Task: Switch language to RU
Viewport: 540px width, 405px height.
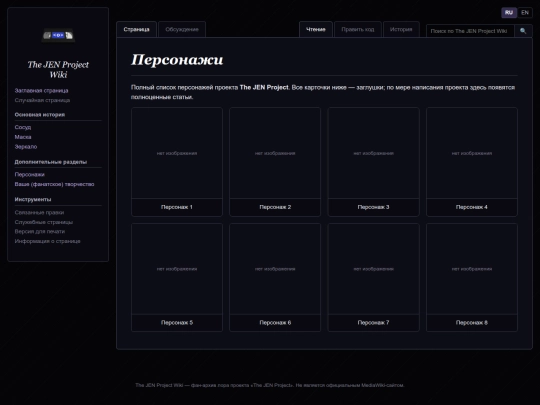Action: click(x=509, y=13)
